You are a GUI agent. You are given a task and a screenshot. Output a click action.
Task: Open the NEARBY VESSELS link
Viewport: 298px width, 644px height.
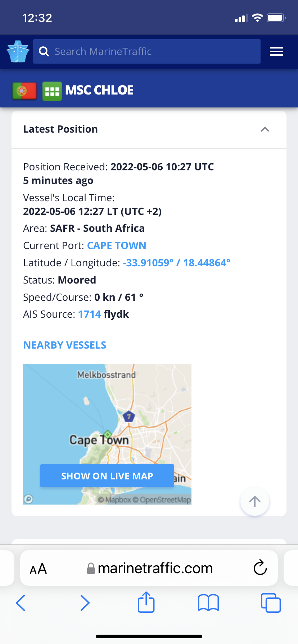point(65,345)
